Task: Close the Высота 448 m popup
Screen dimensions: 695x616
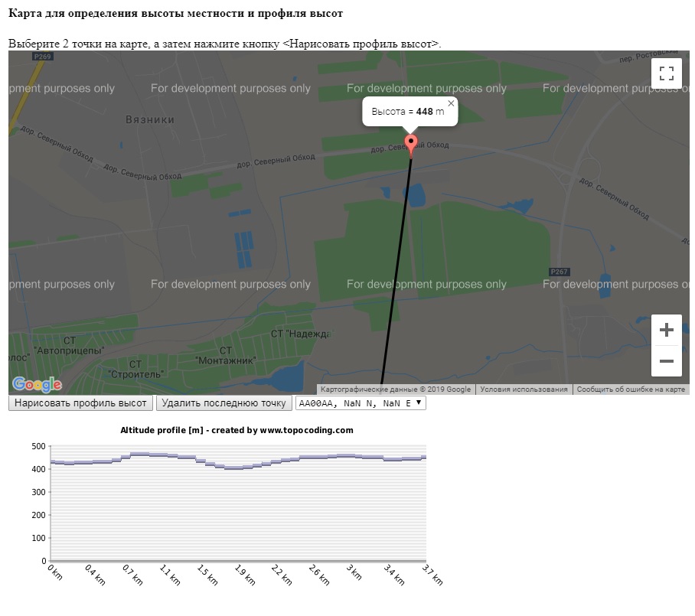Action: click(x=451, y=103)
